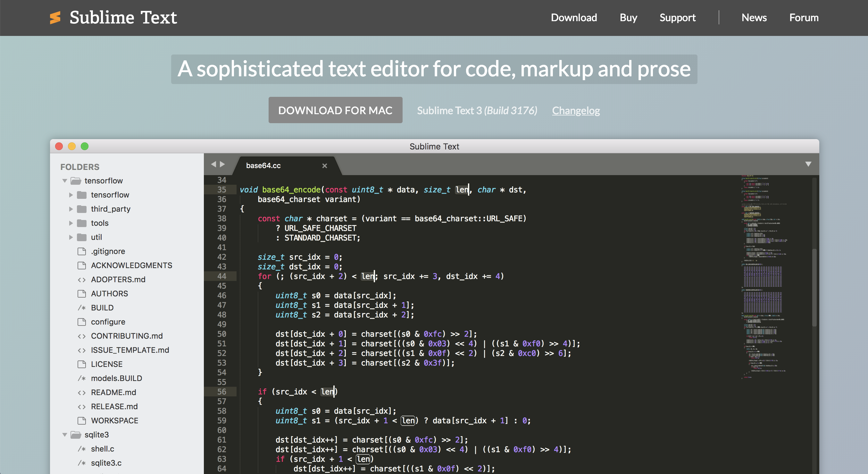Open the ACKNOWLEDGMENTS file

pyautogui.click(x=131, y=266)
